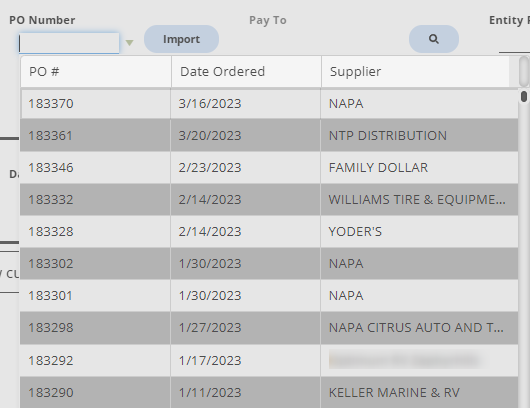Image resolution: width=530 pixels, height=408 pixels.
Task: Sort by the Supplier column header
Action: (x=415, y=72)
